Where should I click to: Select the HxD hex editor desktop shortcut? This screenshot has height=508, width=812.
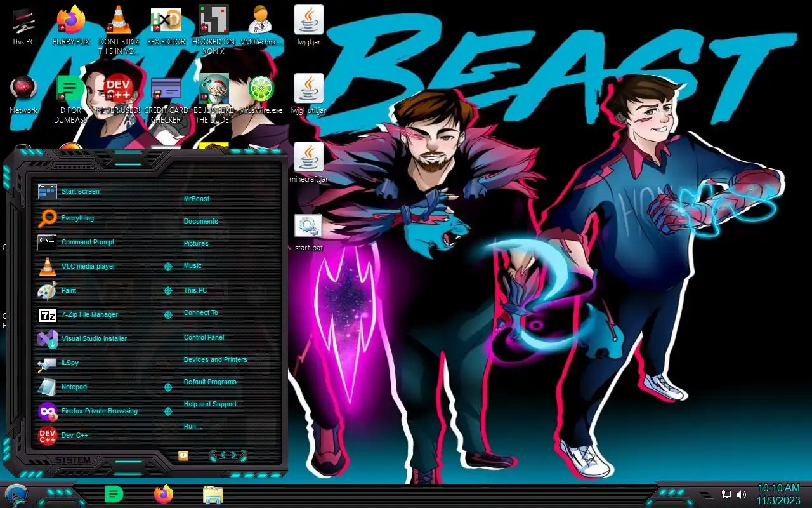166,25
